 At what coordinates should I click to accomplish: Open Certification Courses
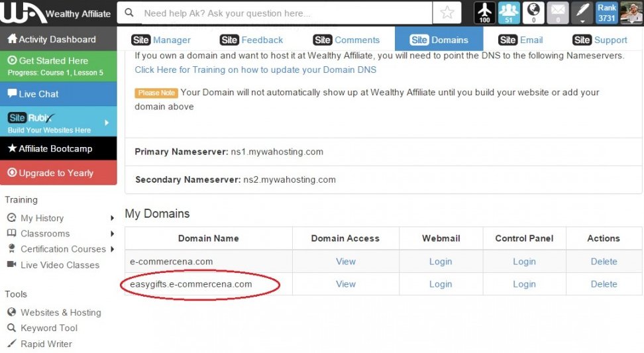[63, 249]
